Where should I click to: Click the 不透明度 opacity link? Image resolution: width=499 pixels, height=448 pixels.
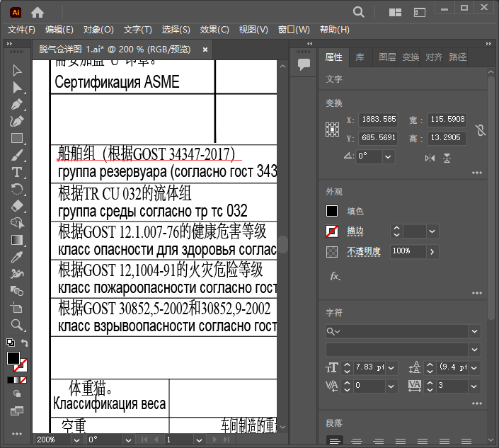[363, 251]
